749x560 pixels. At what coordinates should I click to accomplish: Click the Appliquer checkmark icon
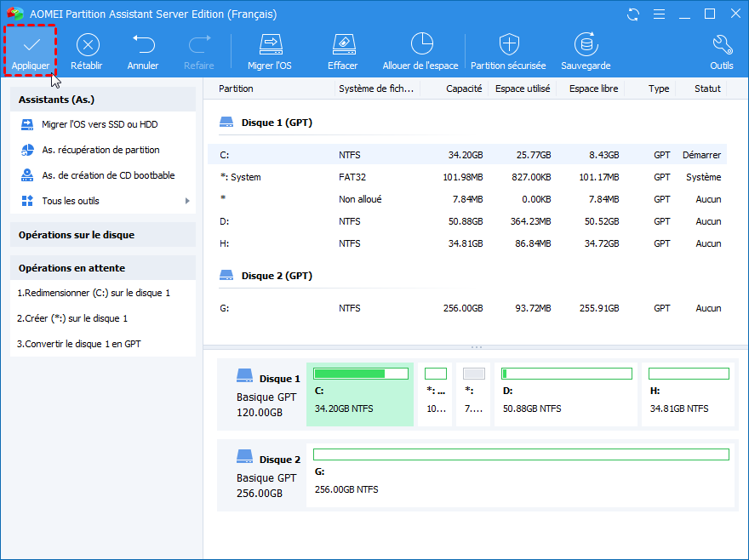click(31, 45)
